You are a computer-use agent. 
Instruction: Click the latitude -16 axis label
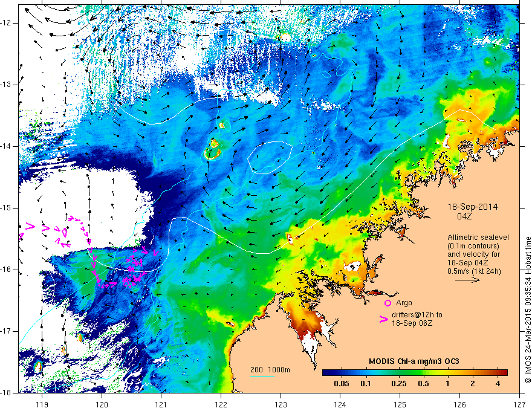6,270
